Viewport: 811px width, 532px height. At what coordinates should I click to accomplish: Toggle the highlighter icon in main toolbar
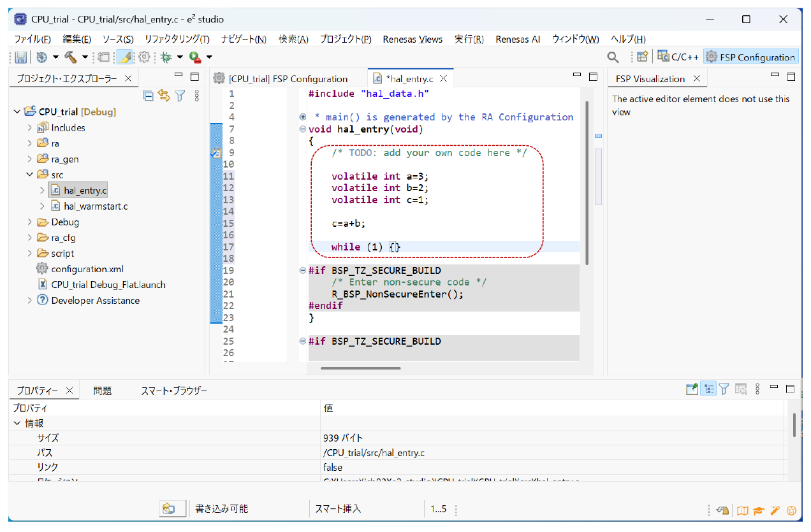[x=124, y=57]
